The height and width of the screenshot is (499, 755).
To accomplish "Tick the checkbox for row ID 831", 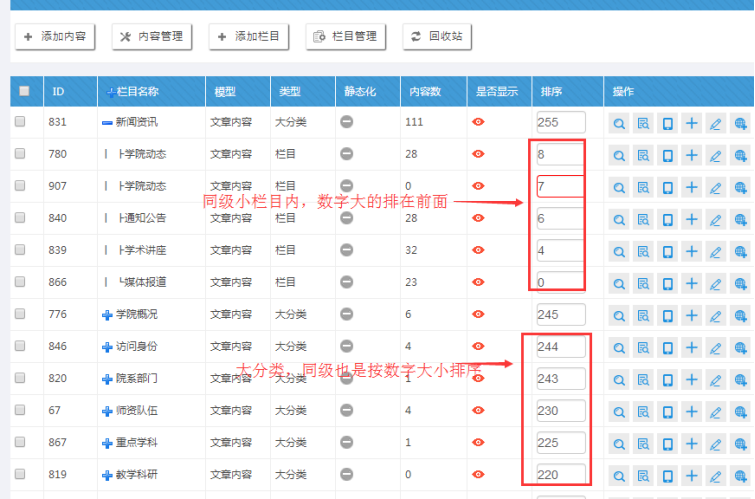I will coord(20,122).
